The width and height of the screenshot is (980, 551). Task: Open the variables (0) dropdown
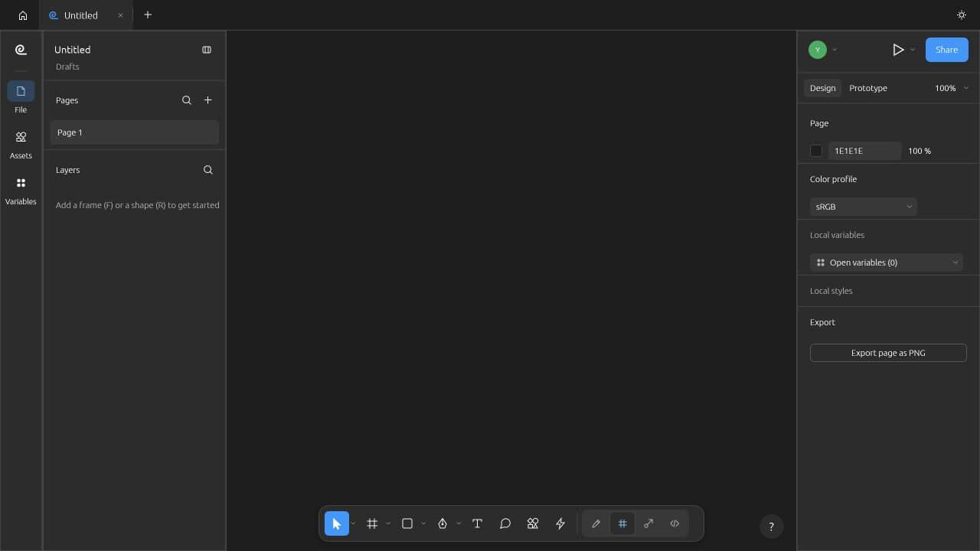[x=887, y=262]
